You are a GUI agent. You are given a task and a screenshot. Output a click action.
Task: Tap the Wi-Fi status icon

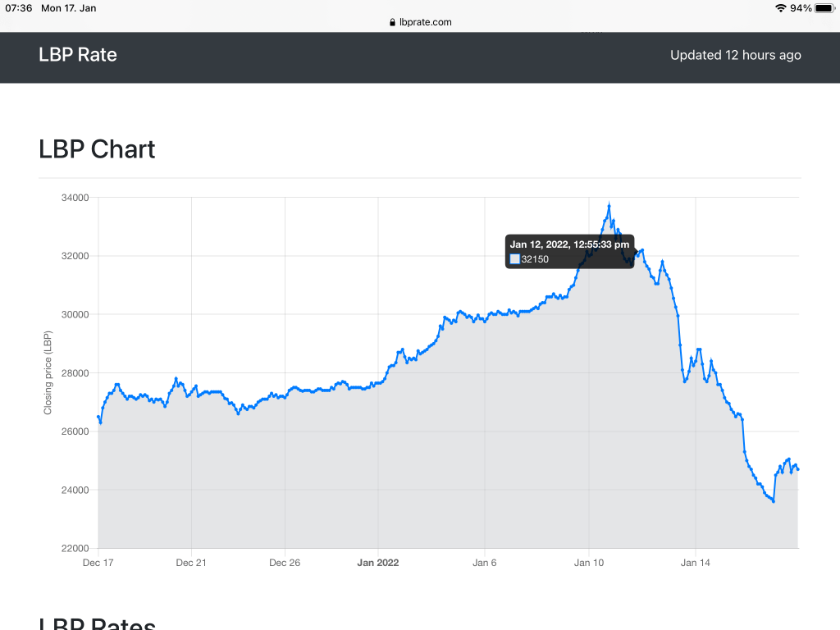780,8
